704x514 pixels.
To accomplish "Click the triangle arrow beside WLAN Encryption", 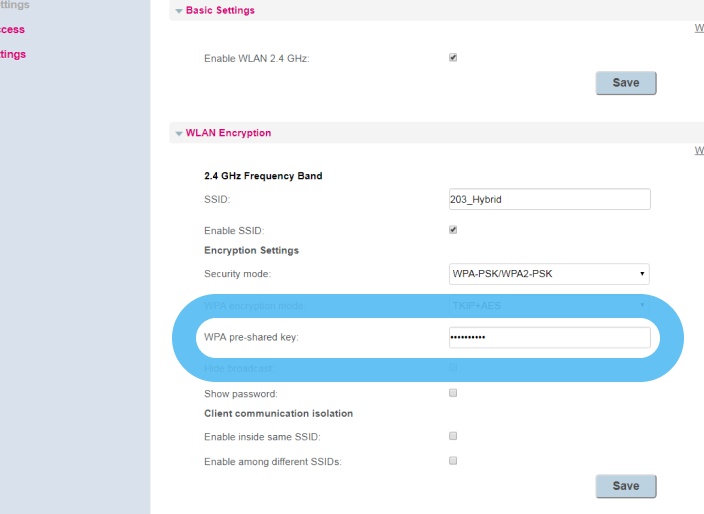I will tap(179, 133).
